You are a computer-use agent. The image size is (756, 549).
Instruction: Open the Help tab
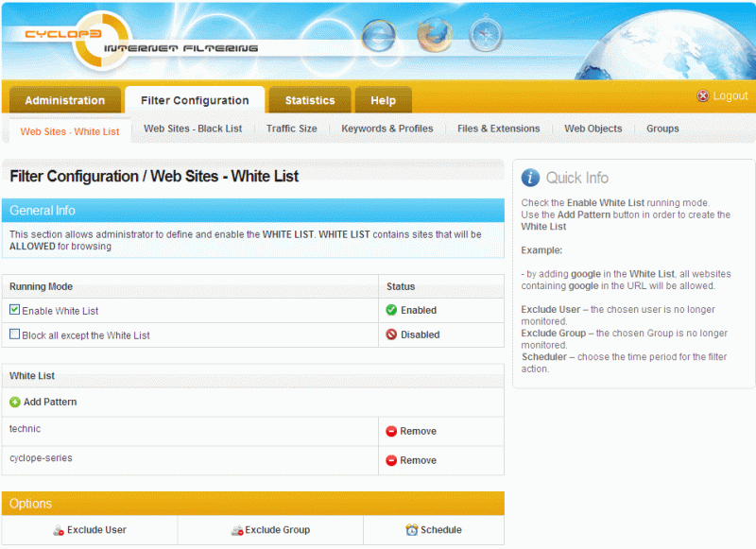pos(383,100)
